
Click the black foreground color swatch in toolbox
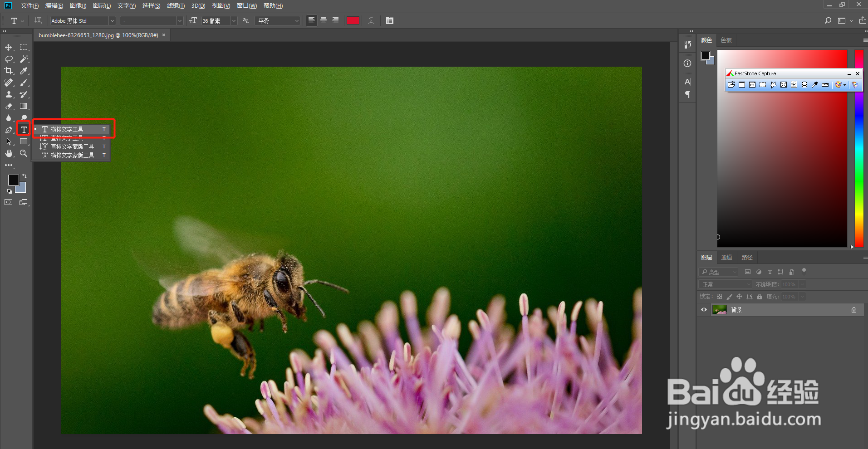tap(14, 180)
